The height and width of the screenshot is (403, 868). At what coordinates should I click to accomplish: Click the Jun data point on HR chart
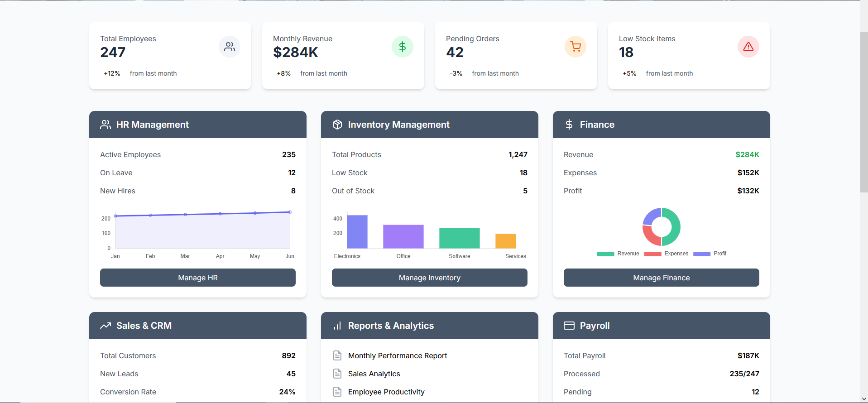pos(290,212)
